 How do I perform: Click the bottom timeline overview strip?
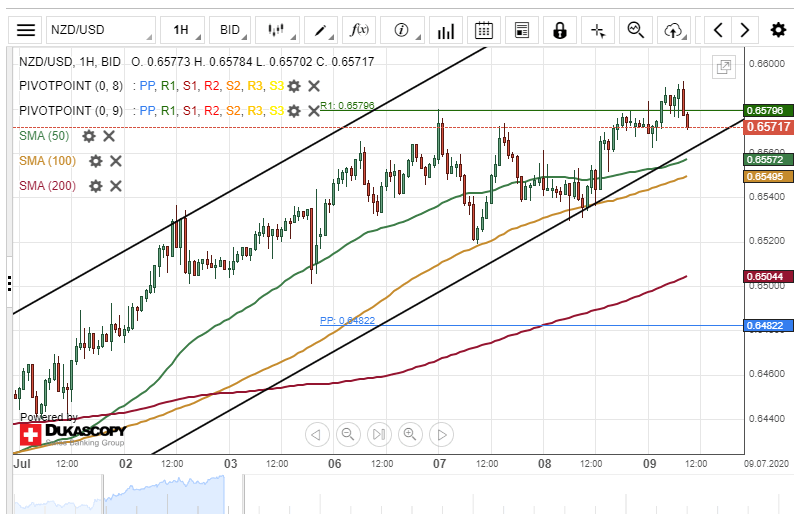400,493
